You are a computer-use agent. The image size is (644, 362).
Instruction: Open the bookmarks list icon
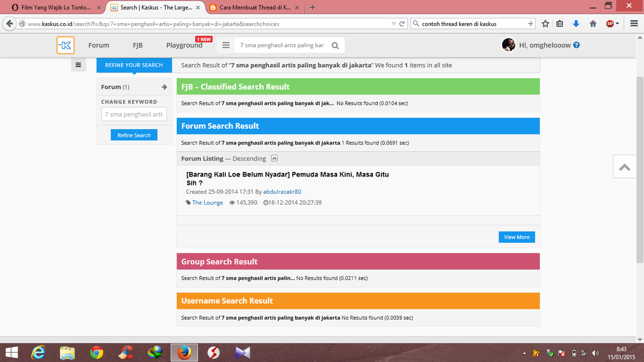click(559, 24)
